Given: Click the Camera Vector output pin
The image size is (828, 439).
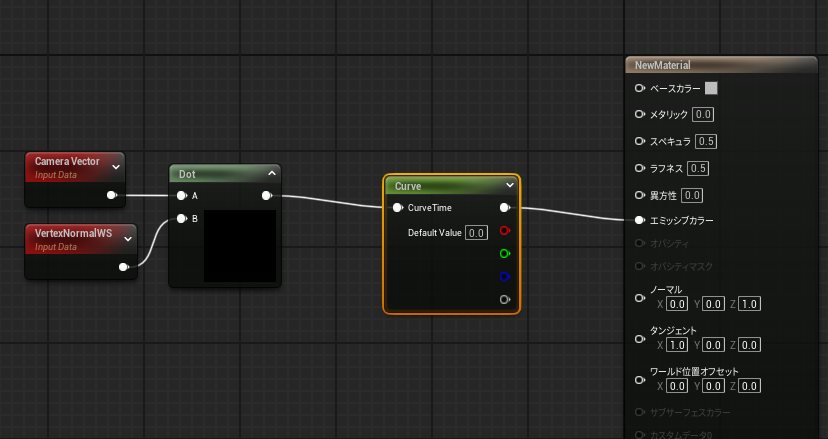Looking at the screenshot, I should [112, 195].
